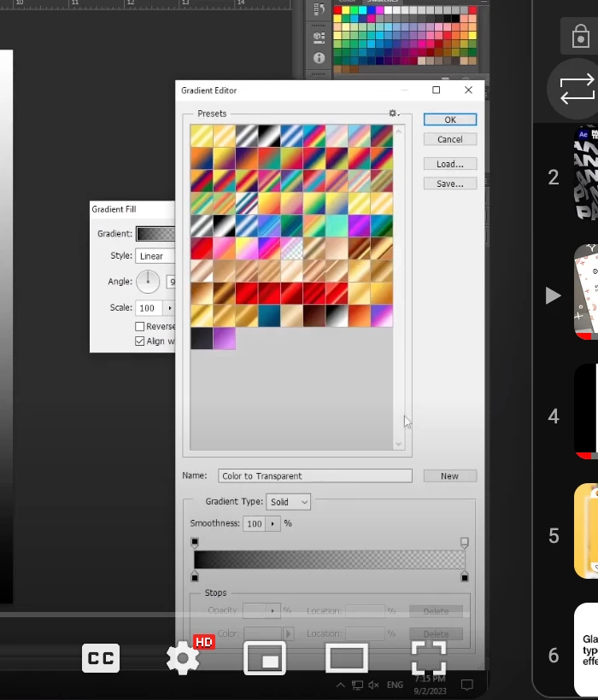Toggle Align with layer checkbox
Image resolution: width=598 pixels, height=700 pixels.
coord(140,341)
